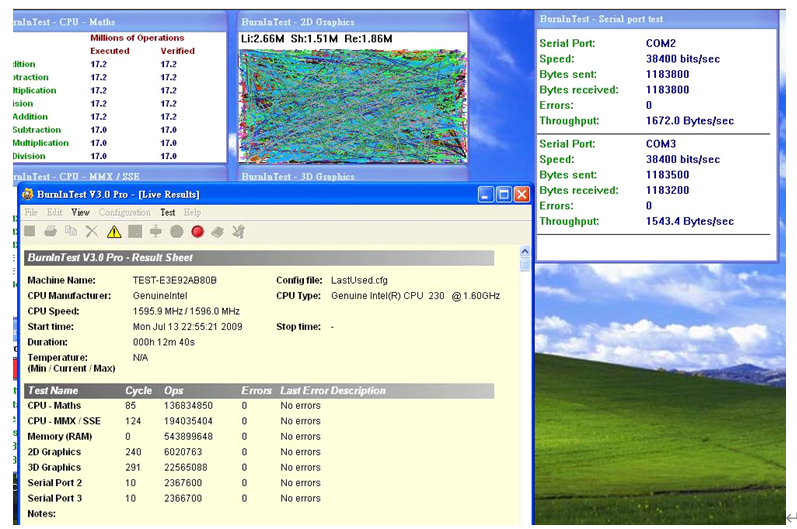Click the duration '000h 12m 40s'

click(x=164, y=342)
